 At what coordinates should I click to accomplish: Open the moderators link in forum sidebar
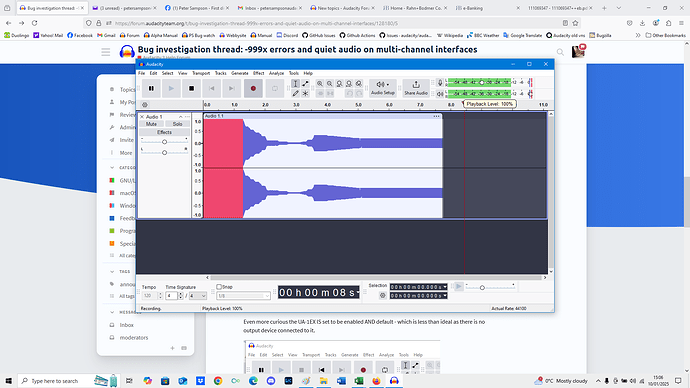pos(134,337)
